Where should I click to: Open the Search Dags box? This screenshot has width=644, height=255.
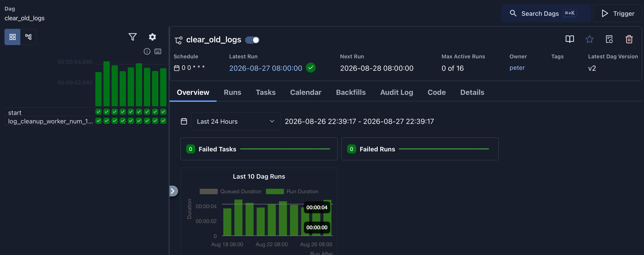(x=546, y=13)
